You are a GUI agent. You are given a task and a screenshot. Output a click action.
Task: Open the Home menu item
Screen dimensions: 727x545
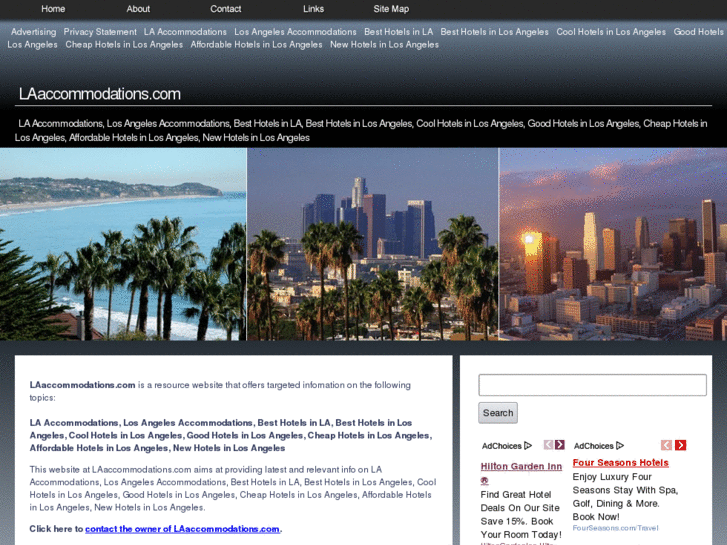point(53,9)
